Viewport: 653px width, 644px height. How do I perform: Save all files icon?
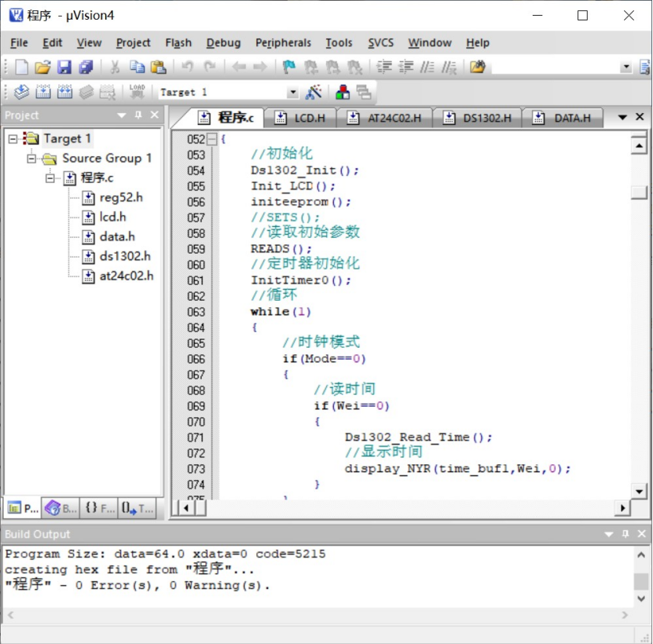(86, 67)
